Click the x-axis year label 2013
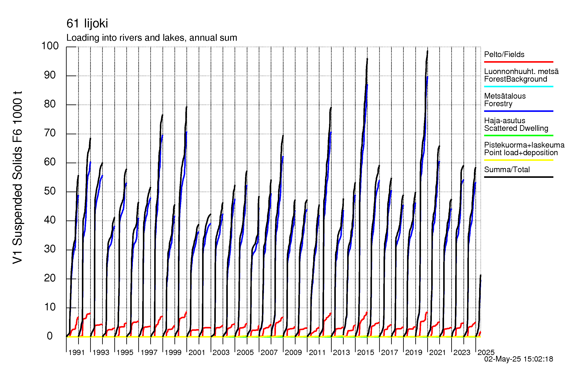The image size is (588, 370). coord(341,353)
